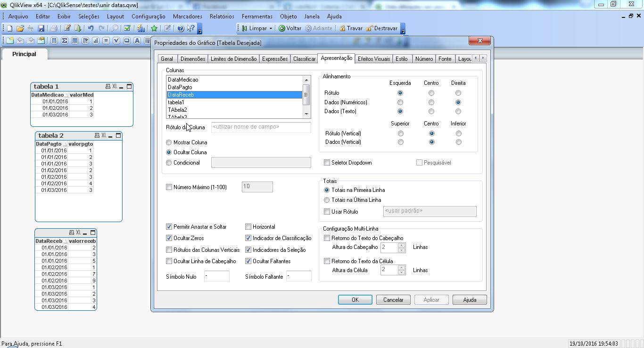Click the green star Add Bookmark icon
644x348 pixels.
point(154,28)
